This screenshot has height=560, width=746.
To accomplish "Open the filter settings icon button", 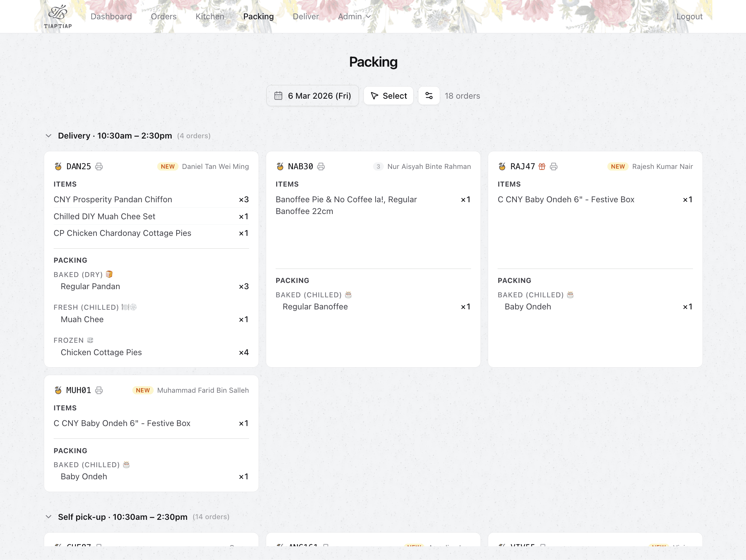I will click(429, 96).
